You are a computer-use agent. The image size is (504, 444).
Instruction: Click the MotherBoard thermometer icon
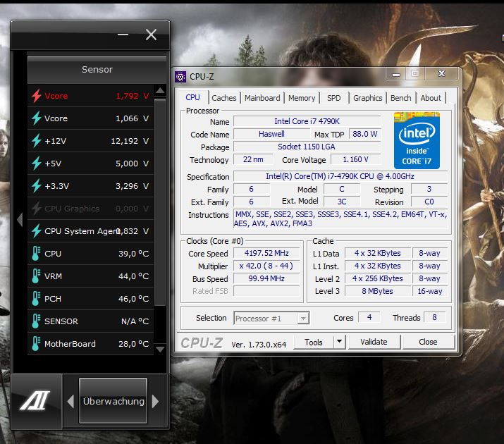point(36,343)
